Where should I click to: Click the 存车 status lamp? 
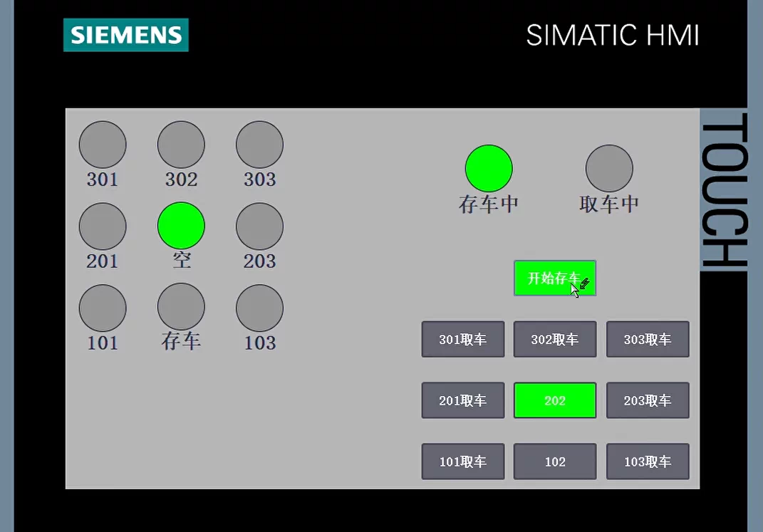pos(181,307)
